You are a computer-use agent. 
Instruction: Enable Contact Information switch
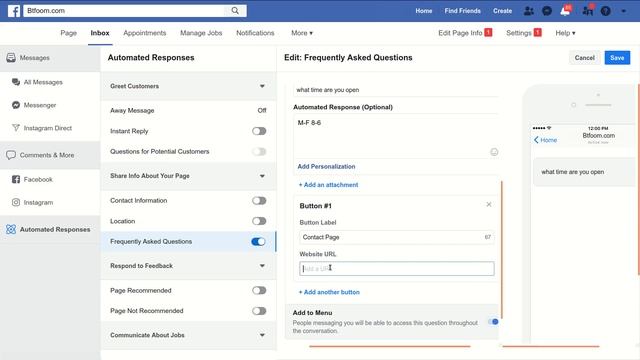[259, 200]
